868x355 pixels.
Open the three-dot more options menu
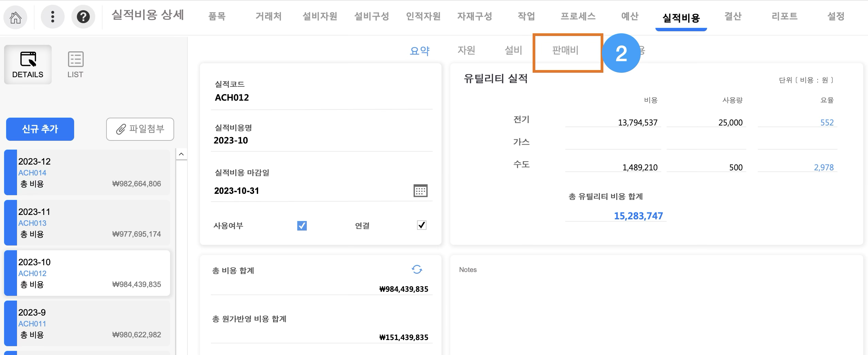coord(52,17)
